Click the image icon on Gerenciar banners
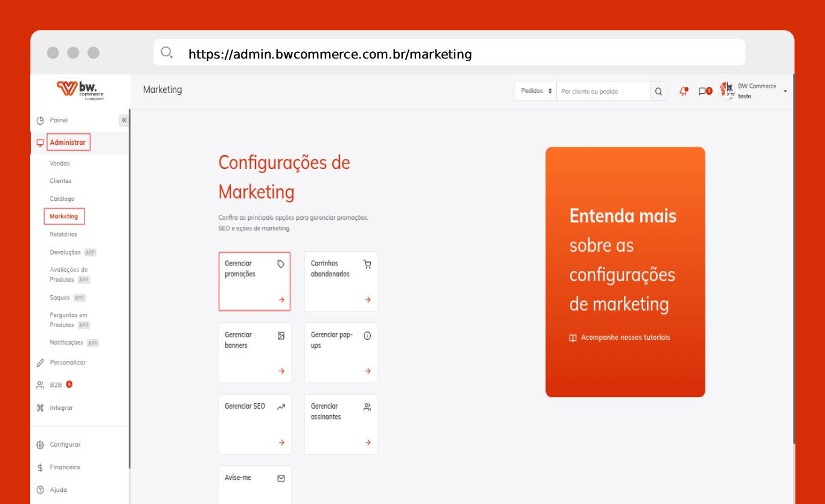Screen dimensions: 825x504 coord(281,336)
